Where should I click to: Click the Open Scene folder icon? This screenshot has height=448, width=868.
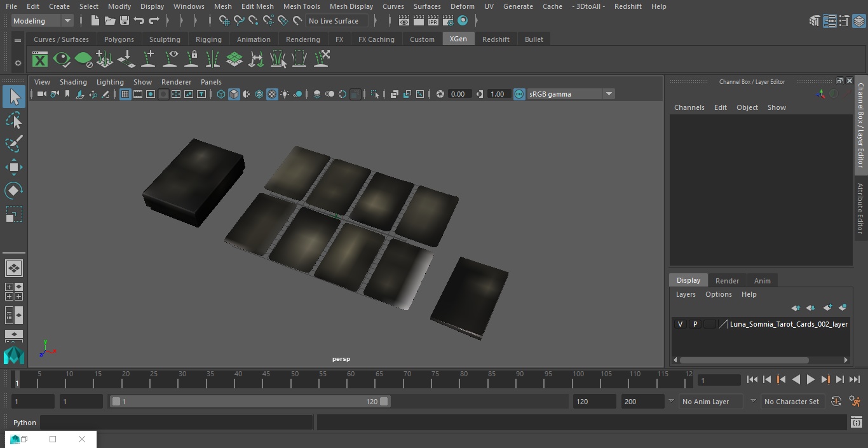pos(110,21)
